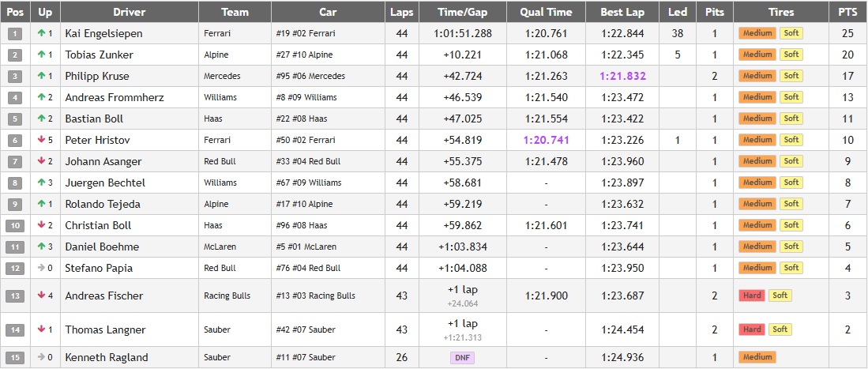This screenshot has width=868, height=369.
Task: Click purple pole qual time 1:20.741
Action: tap(546, 140)
